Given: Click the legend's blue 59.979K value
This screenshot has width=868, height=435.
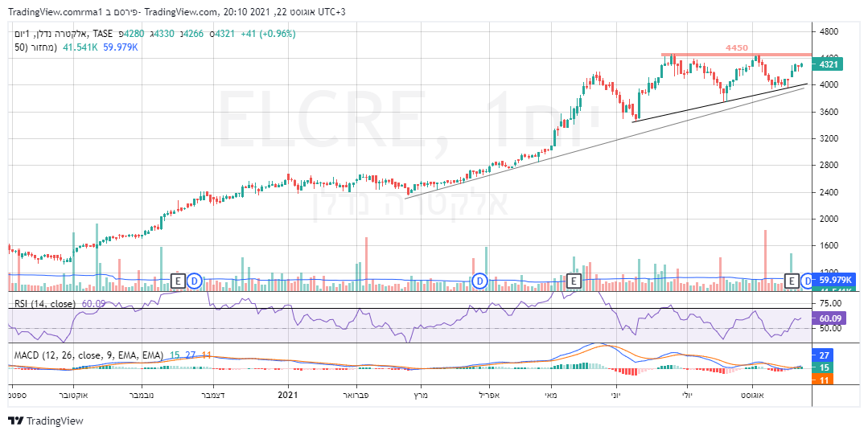Looking at the screenshot, I should 121,47.
